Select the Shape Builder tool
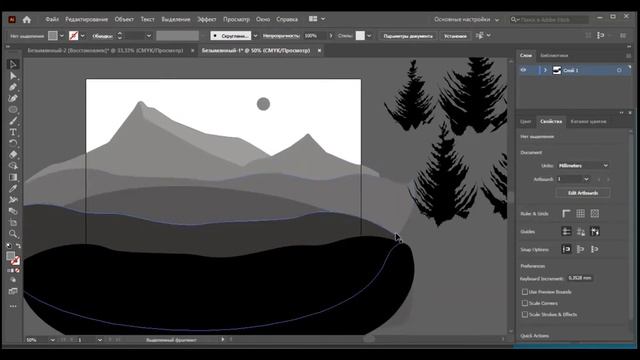The height and width of the screenshot is (360, 640). pyautogui.click(x=13, y=166)
